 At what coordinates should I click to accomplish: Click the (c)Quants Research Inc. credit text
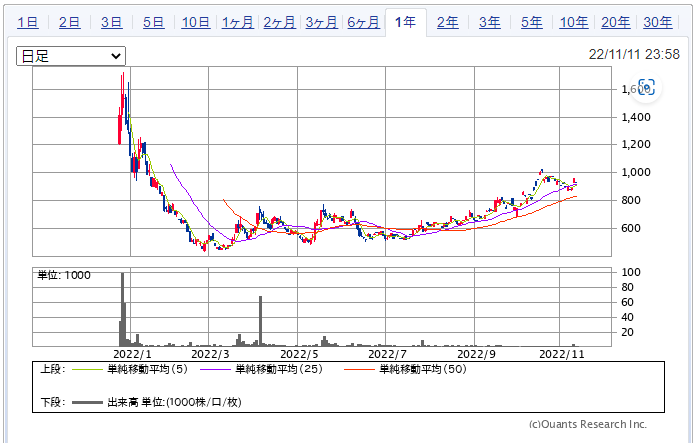click(x=588, y=424)
